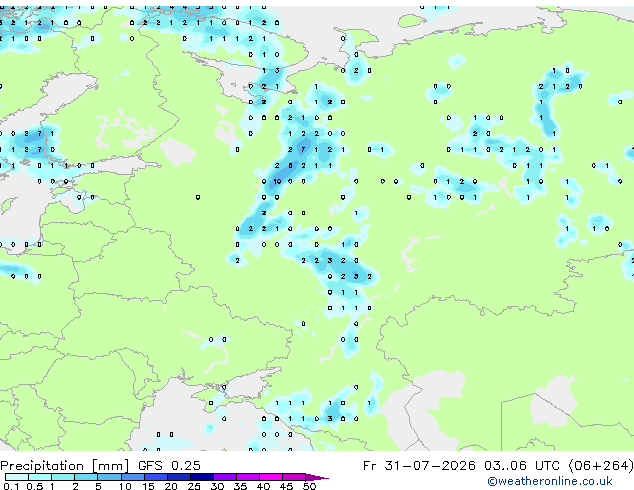Click the legend label '20'

[171, 486]
